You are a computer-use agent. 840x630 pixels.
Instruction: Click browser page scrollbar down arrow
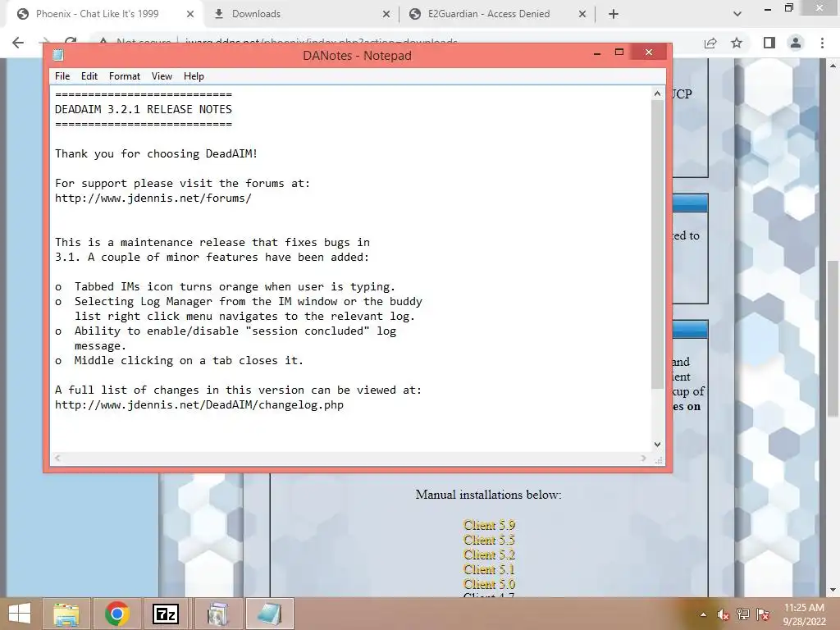coord(833,590)
